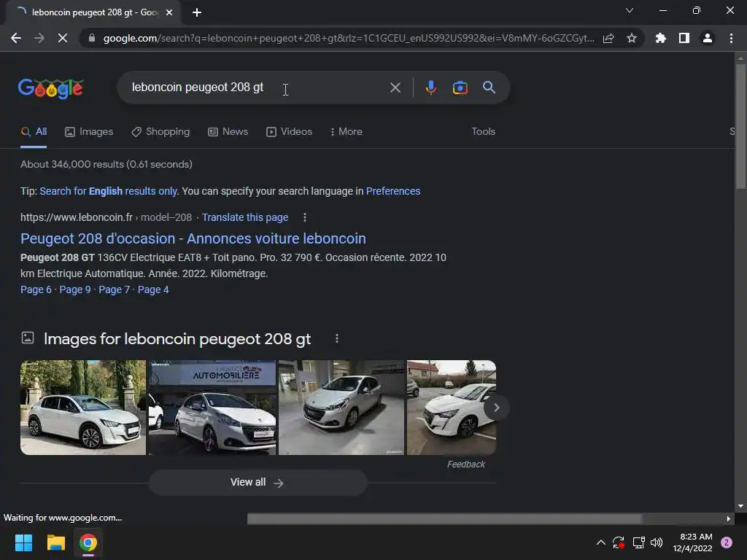Click 'Search for English results only' link
Screen dimensions: 747x560
pos(108,192)
